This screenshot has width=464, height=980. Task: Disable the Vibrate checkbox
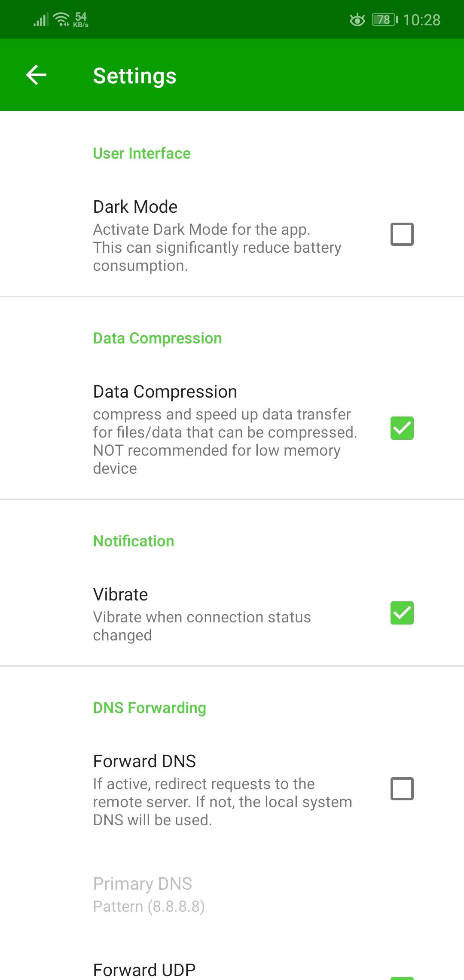402,613
